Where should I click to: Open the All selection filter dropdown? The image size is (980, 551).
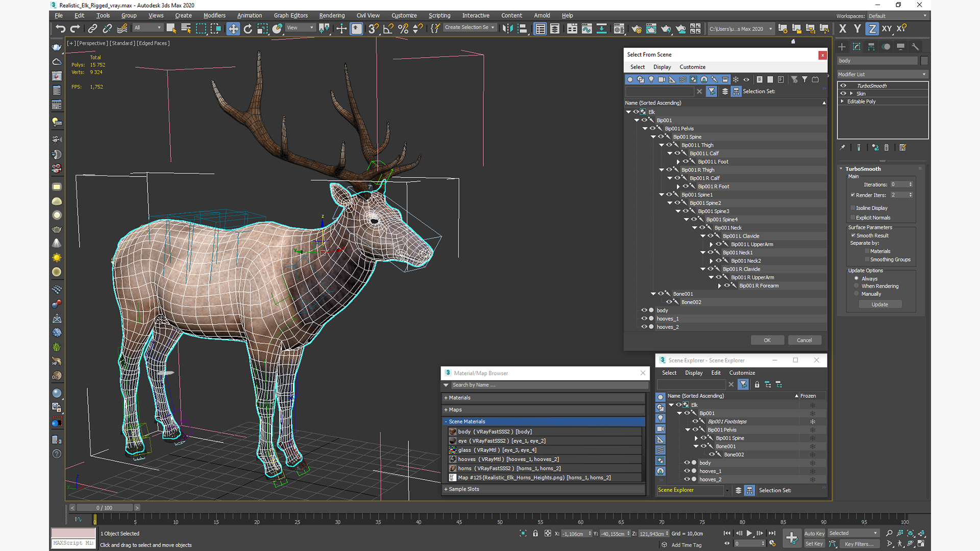click(148, 28)
